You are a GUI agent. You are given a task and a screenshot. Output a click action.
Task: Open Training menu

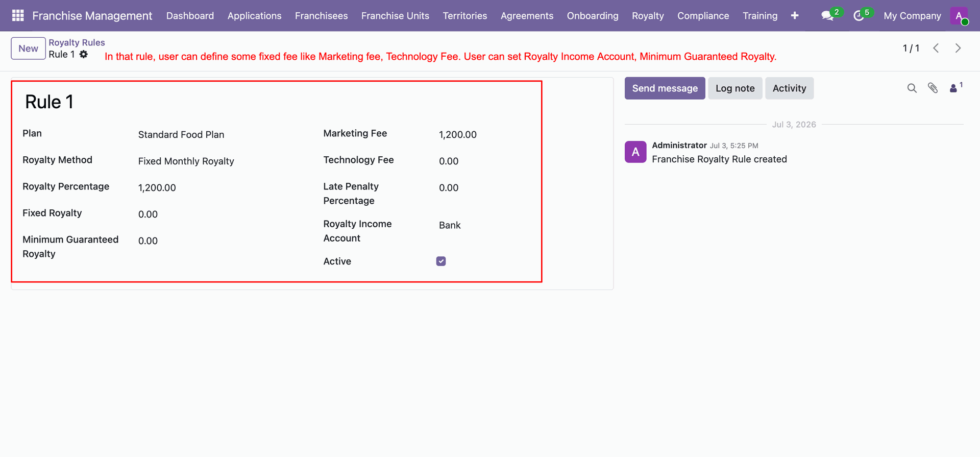(760, 16)
